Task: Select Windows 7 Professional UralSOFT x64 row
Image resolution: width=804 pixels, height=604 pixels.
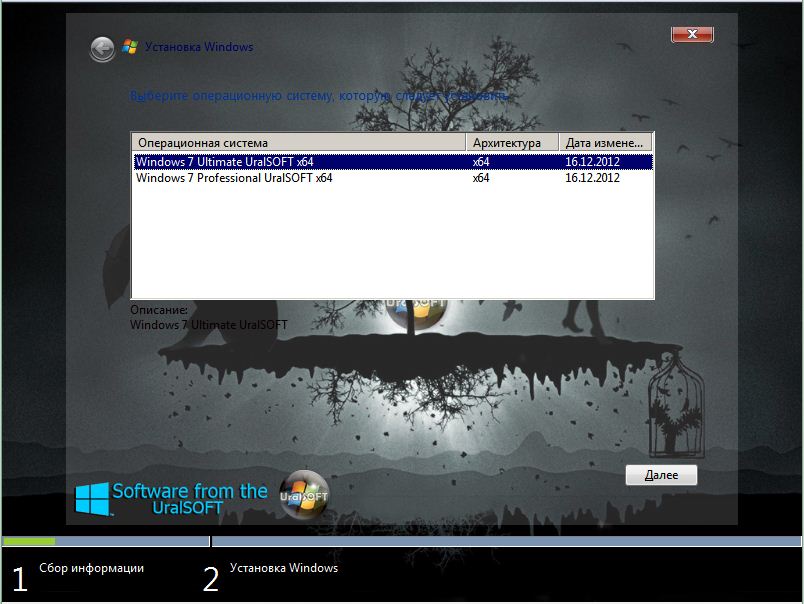Action: click(393, 178)
